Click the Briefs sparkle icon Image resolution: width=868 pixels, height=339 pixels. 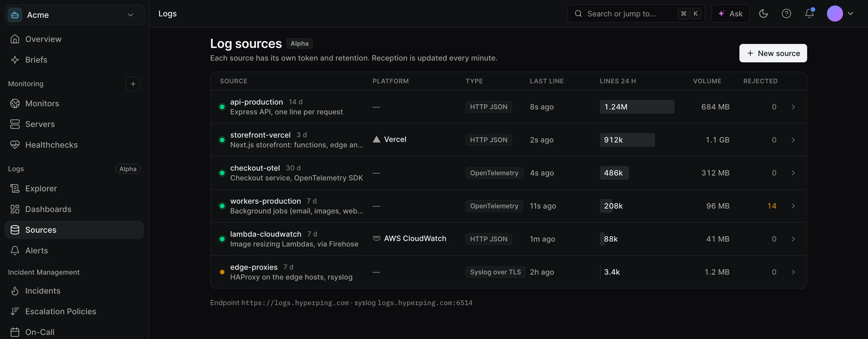click(15, 60)
